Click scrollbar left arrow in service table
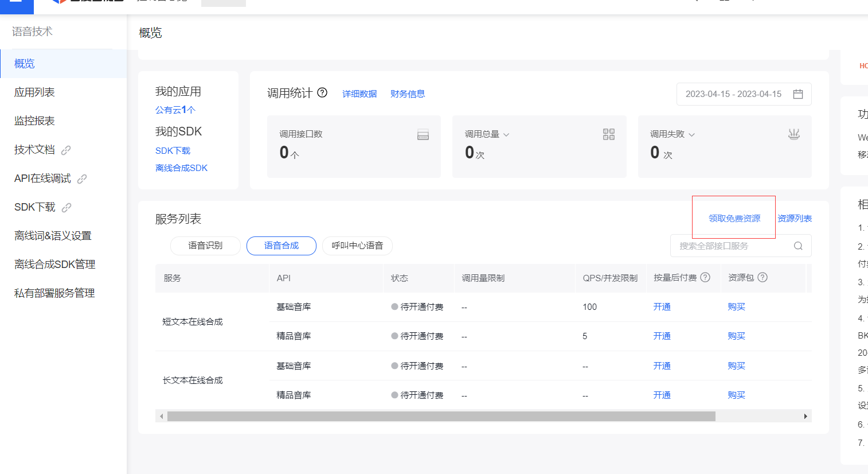The height and width of the screenshot is (474, 868). pos(162,417)
